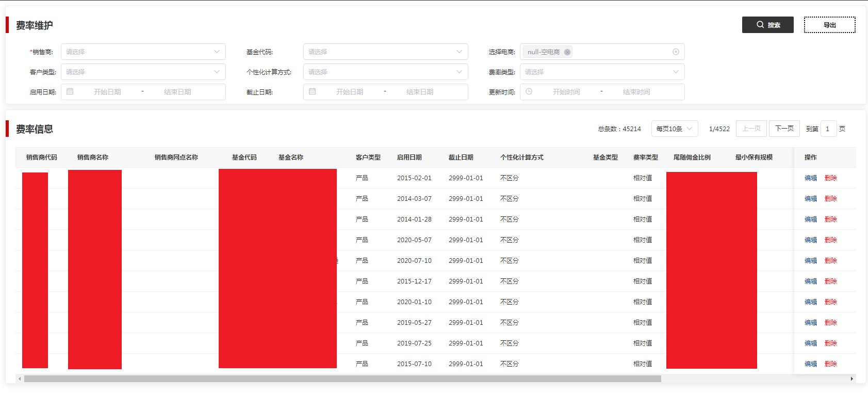
Task: Edit the 2019-05-27 row
Action: pos(811,323)
